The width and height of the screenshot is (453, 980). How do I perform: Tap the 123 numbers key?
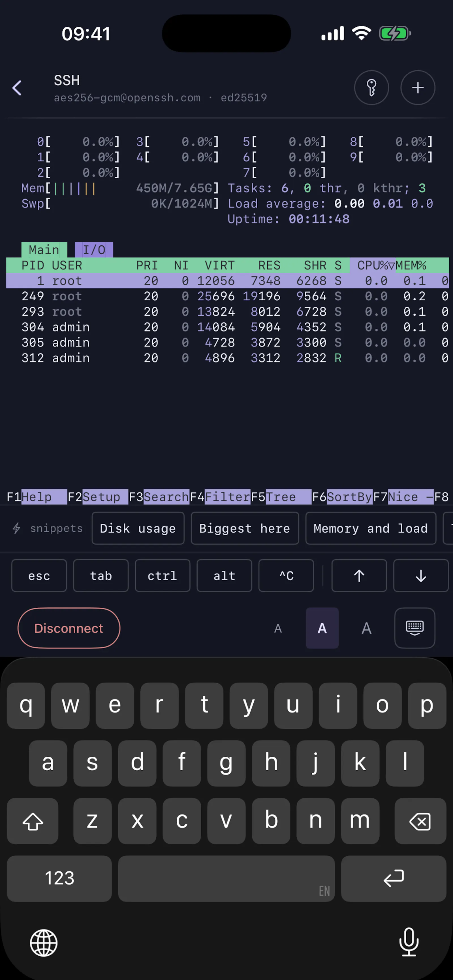[59, 878]
